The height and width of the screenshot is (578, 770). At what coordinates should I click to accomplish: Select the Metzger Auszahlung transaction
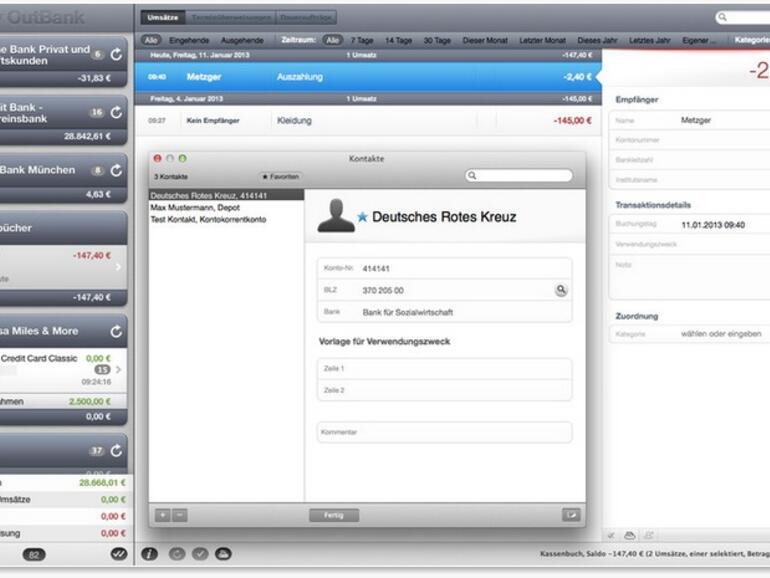tap(368, 77)
